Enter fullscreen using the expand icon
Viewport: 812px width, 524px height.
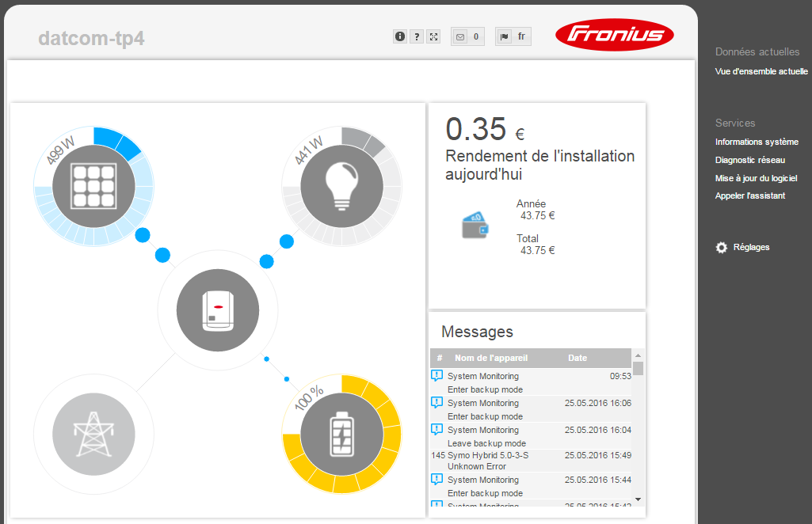(x=433, y=36)
